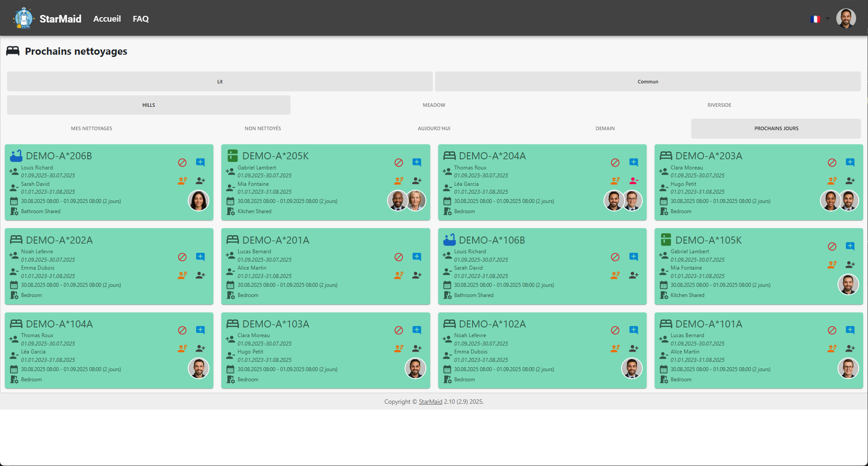Open orange worker assignment icon on DEMO-A*206B
Viewport: 868px width, 466px height.
click(x=182, y=180)
